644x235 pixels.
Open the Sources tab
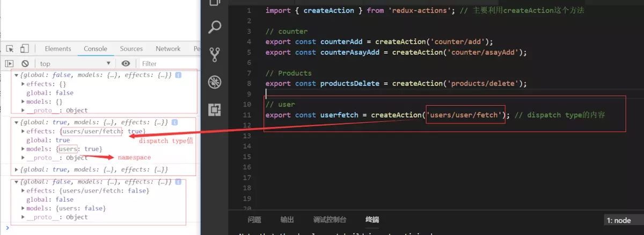tap(131, 49)
